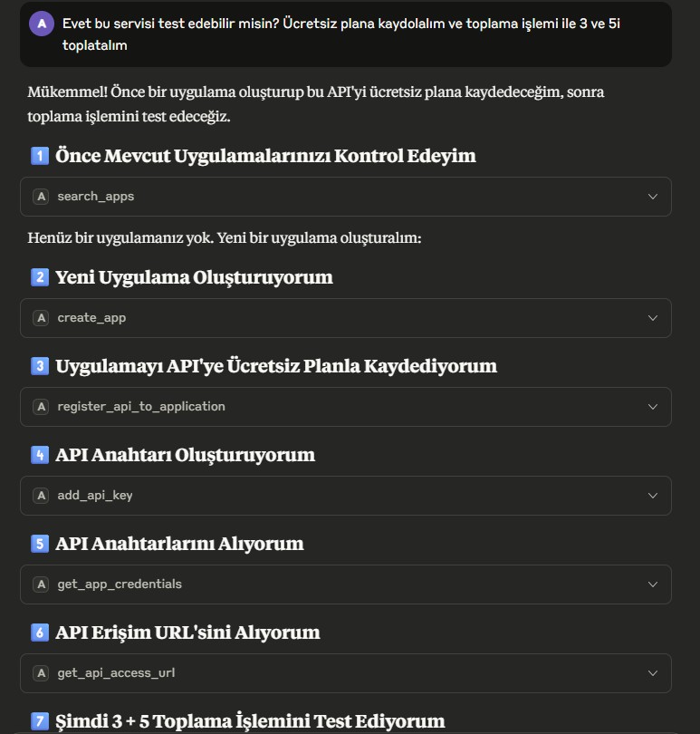700x734 pixels.
Task: Expand the add_api_key row with its chevron
Action: click(653, 496)
